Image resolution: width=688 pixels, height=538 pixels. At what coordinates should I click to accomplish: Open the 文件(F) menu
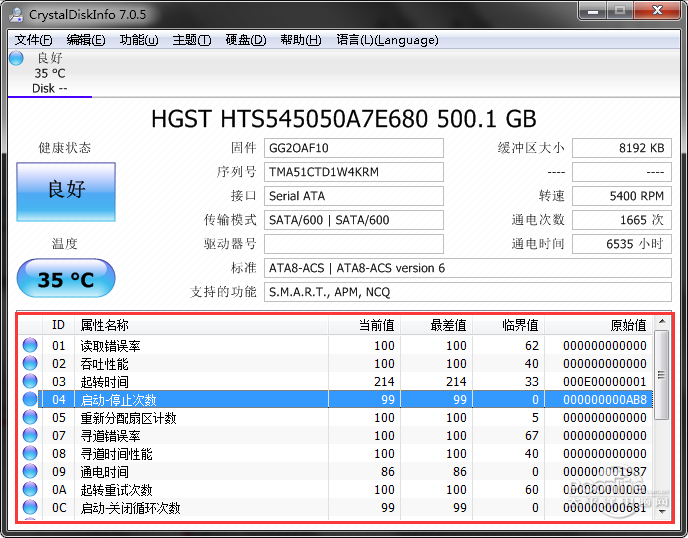tap(33, 40)
